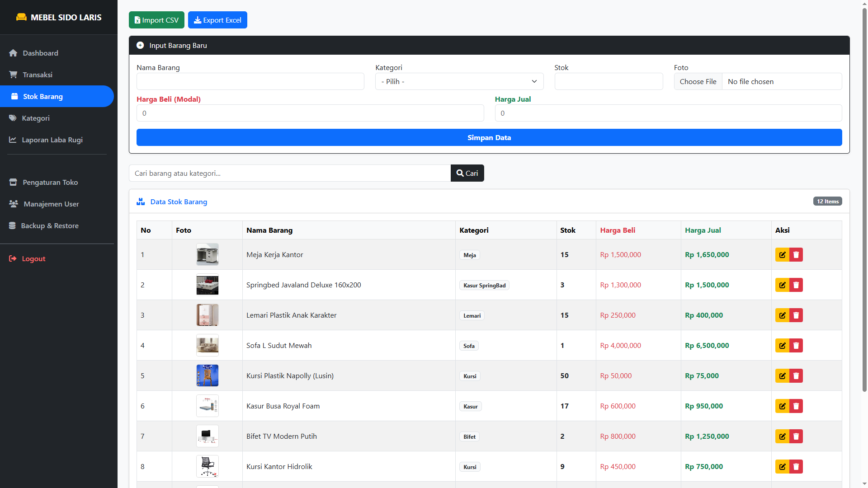Image resolution: width=868 pixels, height=488 pixels.
Task: Delete the Springbed Javaland Deluxe item
Action: point(796,285)
